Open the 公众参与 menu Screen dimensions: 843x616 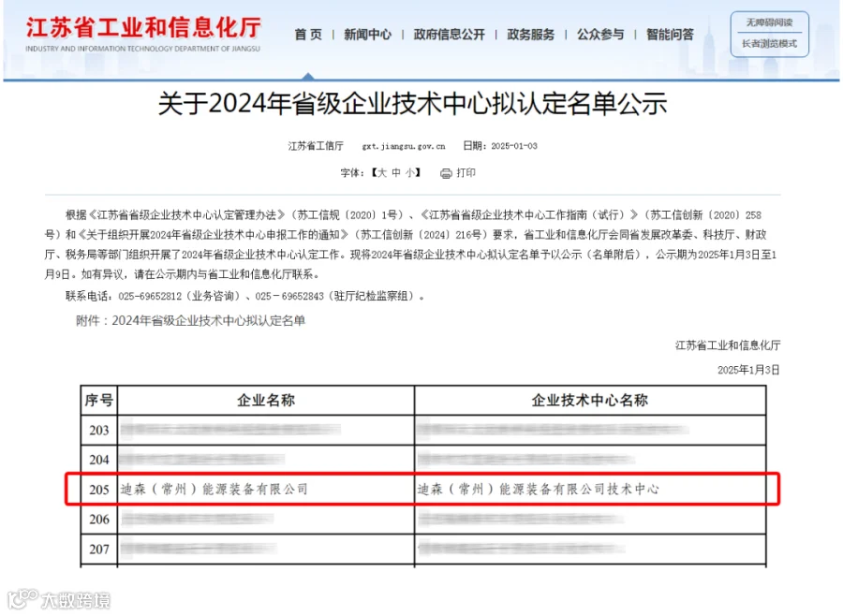pyautogui.click(x=600, y=35)
